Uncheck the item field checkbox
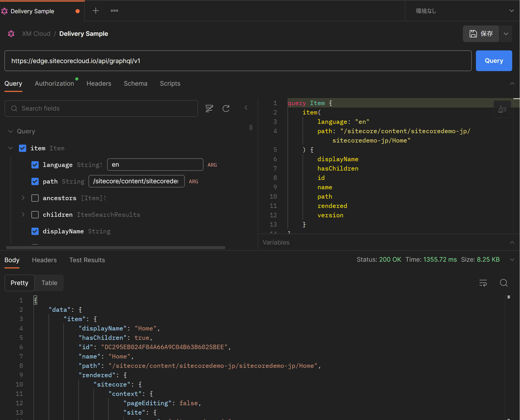 tap(23, 148)
